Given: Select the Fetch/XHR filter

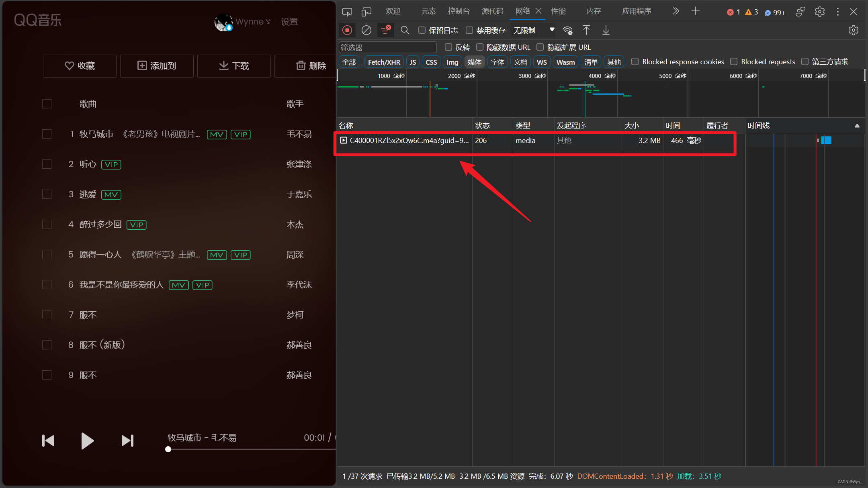Looking at the screenshot, I should click(384, 62).
